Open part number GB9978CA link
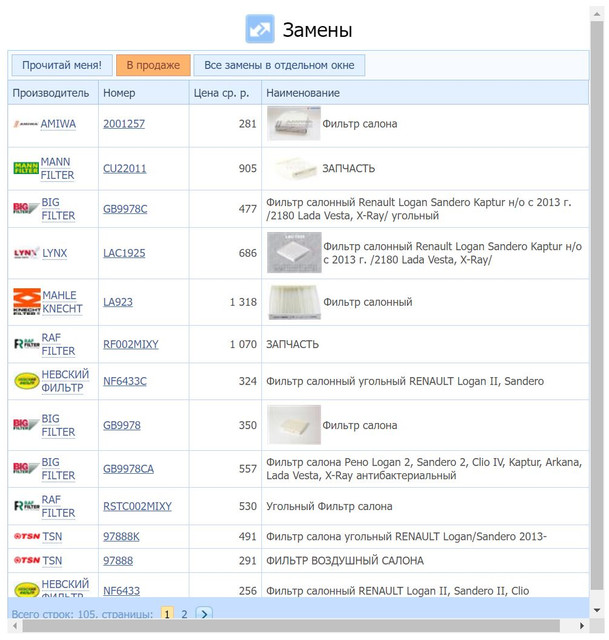This screenshot has width=609, height=640. 128,469
